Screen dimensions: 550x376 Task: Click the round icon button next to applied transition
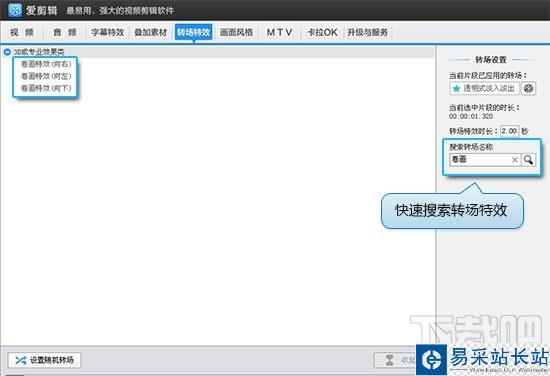pos(529,88)
